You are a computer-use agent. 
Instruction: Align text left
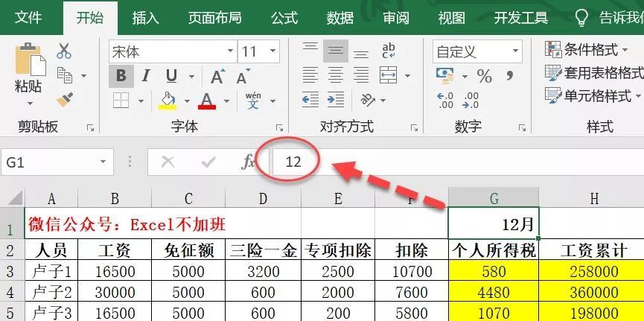310,75
